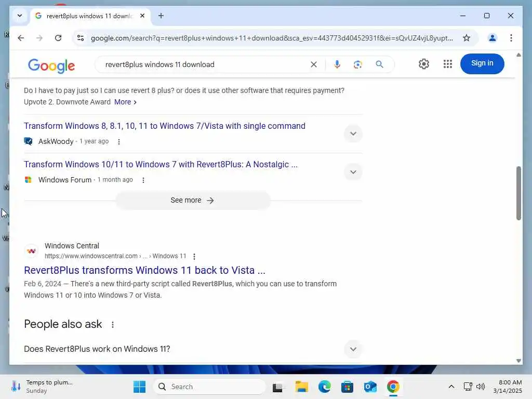Viewport: 532px width, 399px height.
Task: Open the clock and date flyout
Action: (x=508, y=387)
